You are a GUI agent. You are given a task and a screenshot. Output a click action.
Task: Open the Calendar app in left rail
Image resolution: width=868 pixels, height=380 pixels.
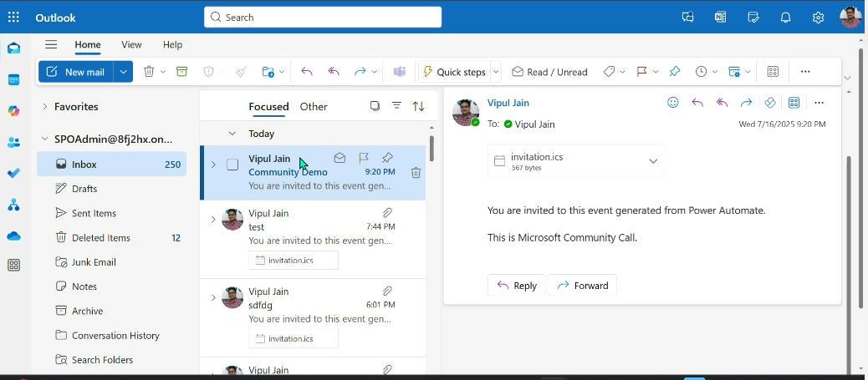pyautogui.click(x=14, y=79)
